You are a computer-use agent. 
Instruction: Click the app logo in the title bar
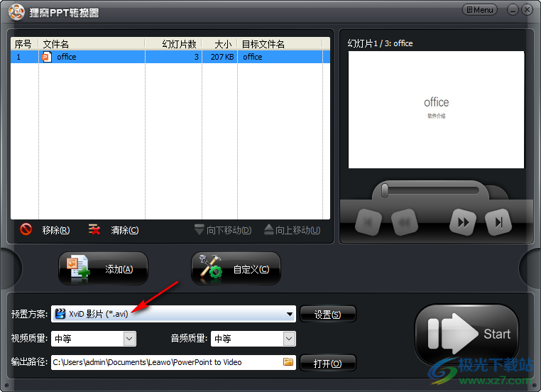(16, 12)
